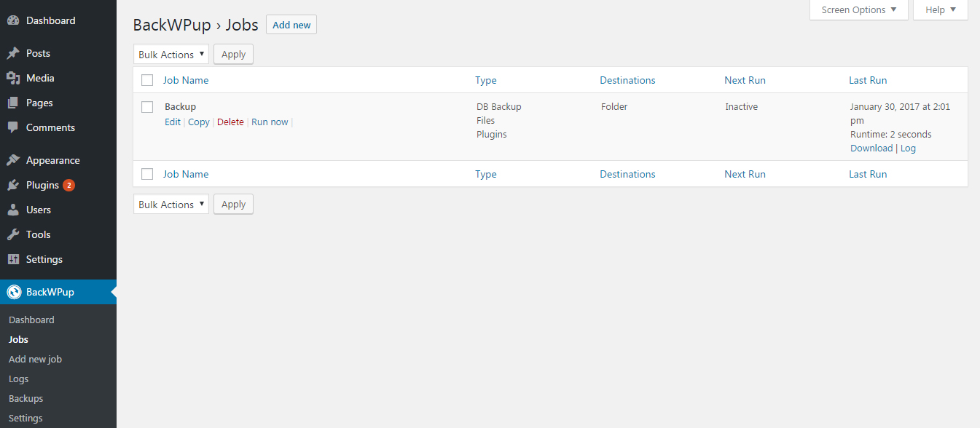
Task: Click the Users person icon
Action: click(13, 210)
